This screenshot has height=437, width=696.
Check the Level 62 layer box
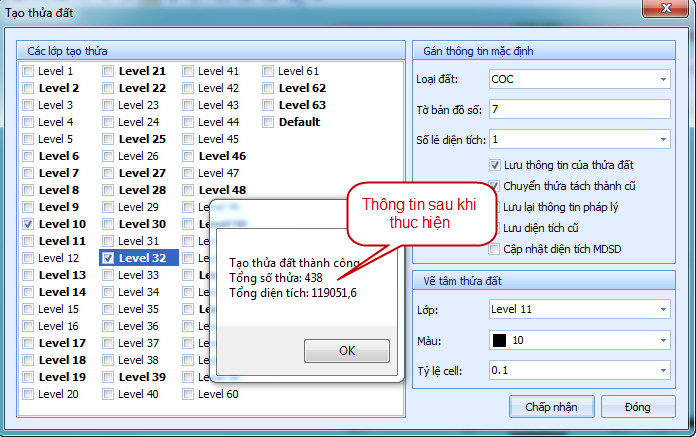[x=268, y=88]
